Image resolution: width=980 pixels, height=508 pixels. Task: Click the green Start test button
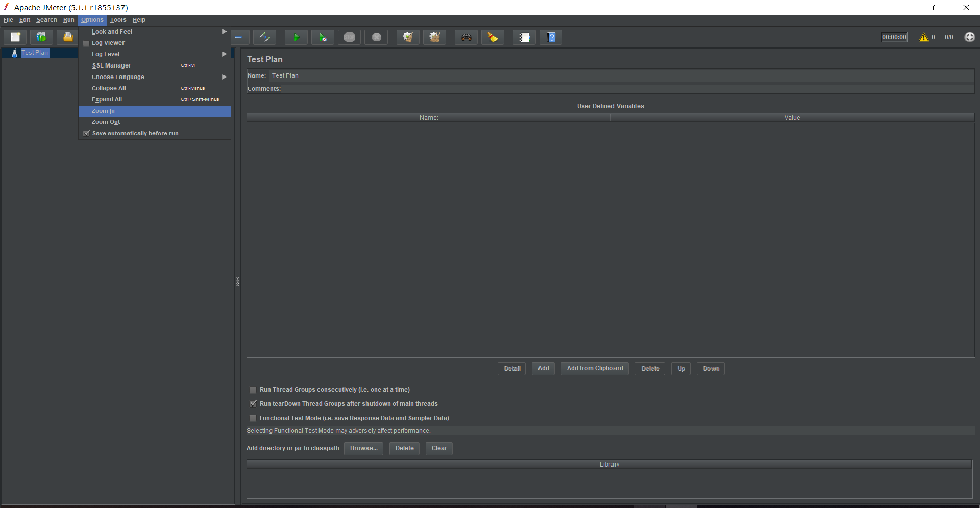[296, 37]
